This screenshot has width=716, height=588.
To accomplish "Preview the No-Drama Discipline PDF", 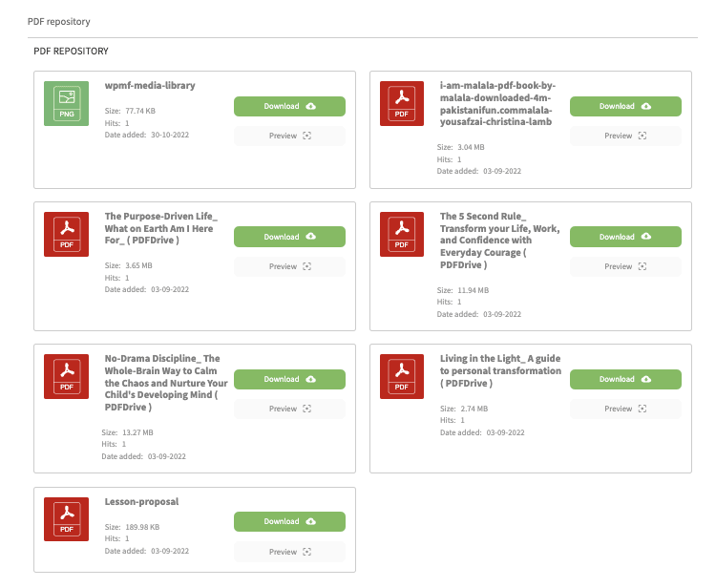I will tap(289, 409).
